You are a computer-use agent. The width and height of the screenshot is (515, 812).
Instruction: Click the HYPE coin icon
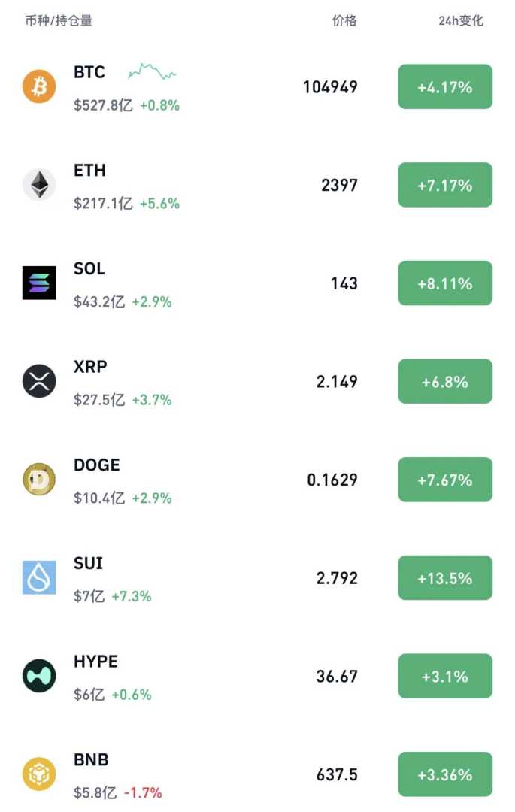(39, 676)
